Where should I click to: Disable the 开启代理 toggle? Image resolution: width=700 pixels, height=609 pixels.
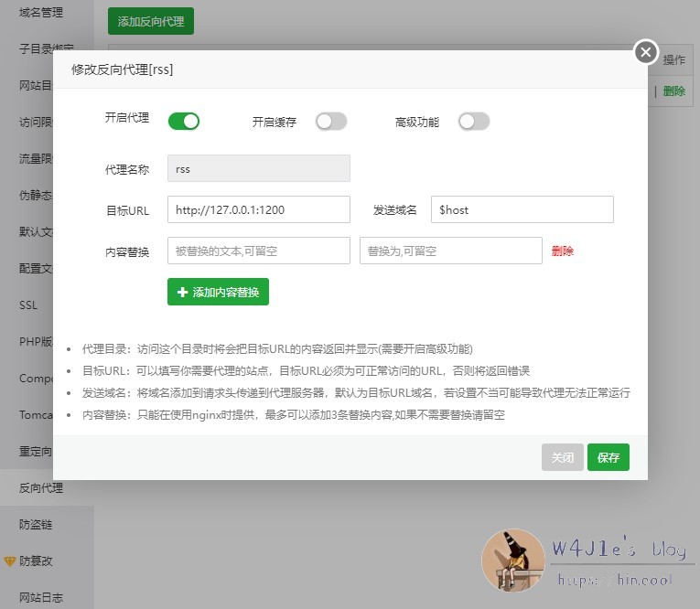point(184,122)
